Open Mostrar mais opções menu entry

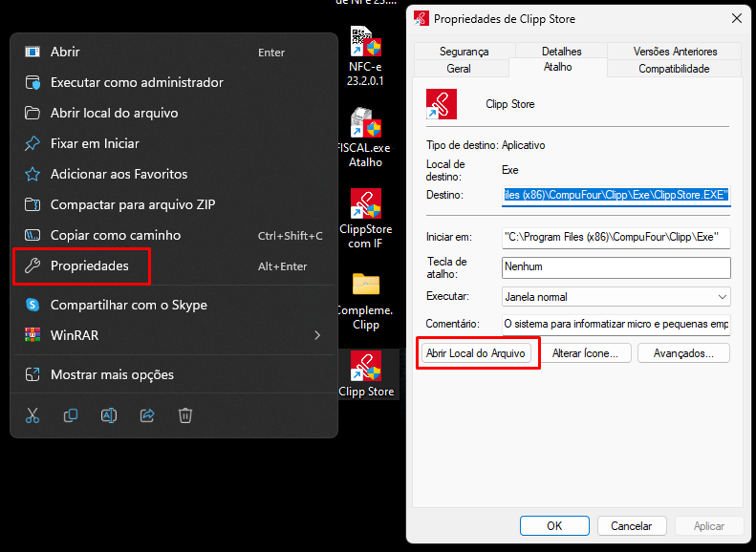pos(112,374)
